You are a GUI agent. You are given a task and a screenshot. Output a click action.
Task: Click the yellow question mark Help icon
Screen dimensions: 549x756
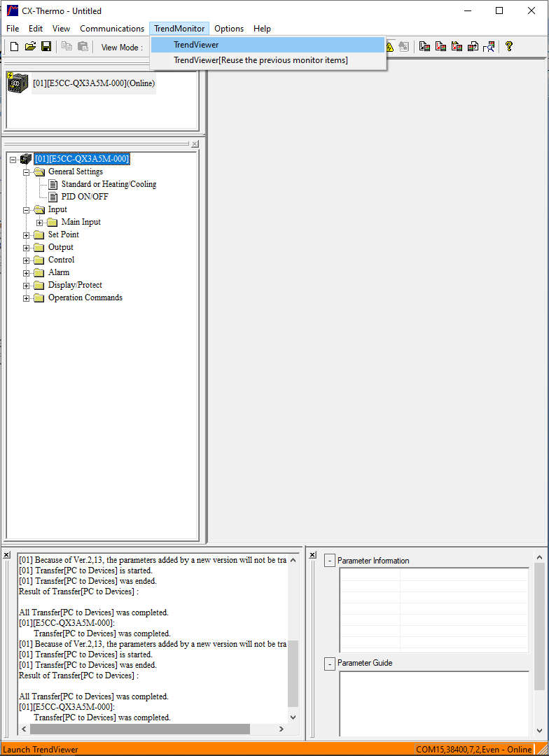[x=508, y=47]
